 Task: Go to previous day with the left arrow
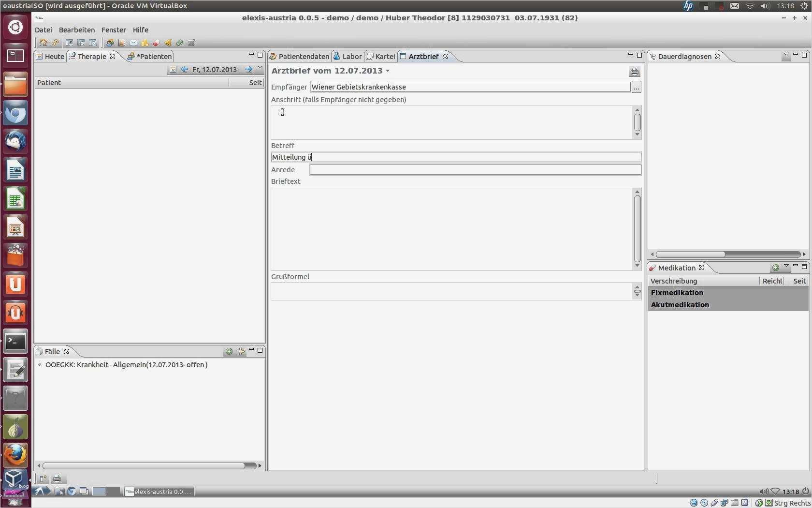point(184,70)
